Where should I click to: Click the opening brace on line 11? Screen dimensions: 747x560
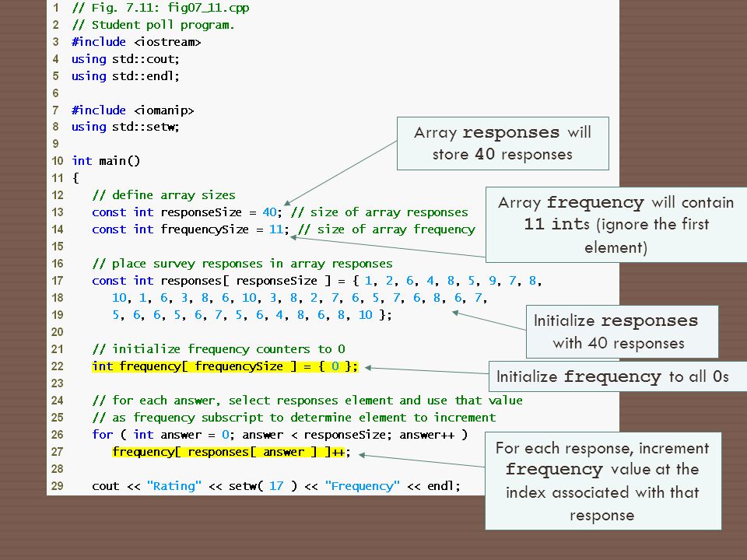click(x=75, y=178)
